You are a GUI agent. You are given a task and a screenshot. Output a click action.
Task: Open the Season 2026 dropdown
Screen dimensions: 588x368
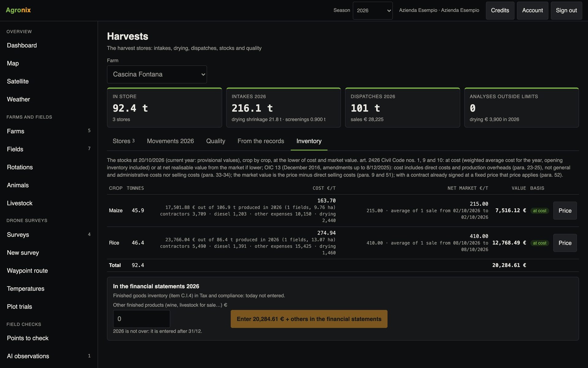(x=372, y=10)
